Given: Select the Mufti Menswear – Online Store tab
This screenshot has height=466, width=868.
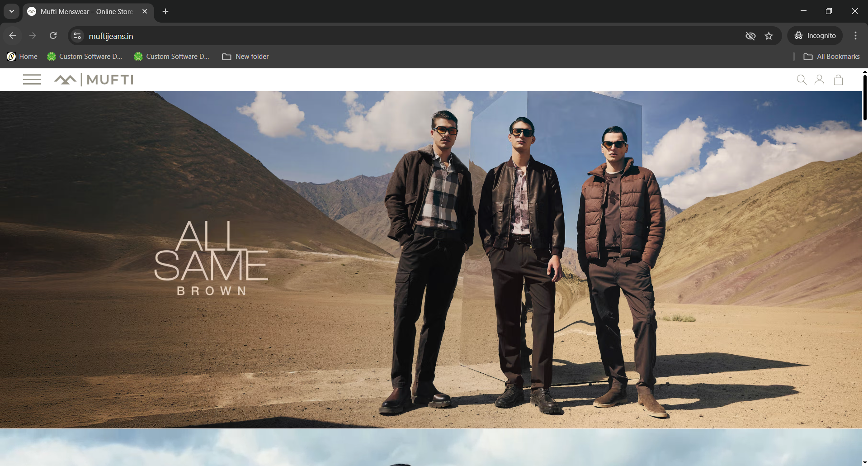Looking at the screenshot, I should coord(87,11).
